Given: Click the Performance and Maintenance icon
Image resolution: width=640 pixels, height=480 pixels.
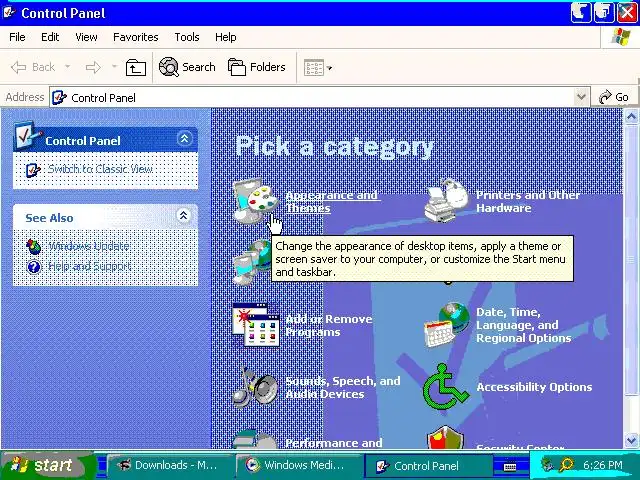Looking at the screenshot, I should [255, 439].
